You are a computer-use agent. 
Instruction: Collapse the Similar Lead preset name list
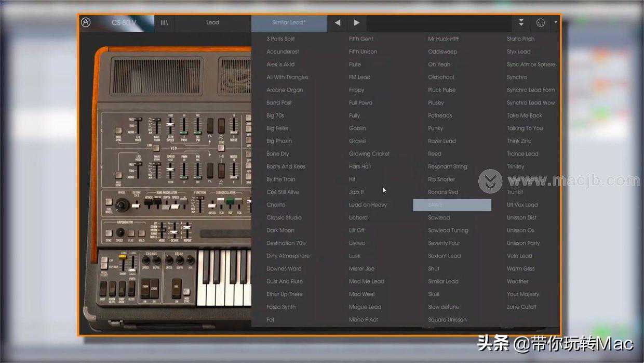coord(289,23)
